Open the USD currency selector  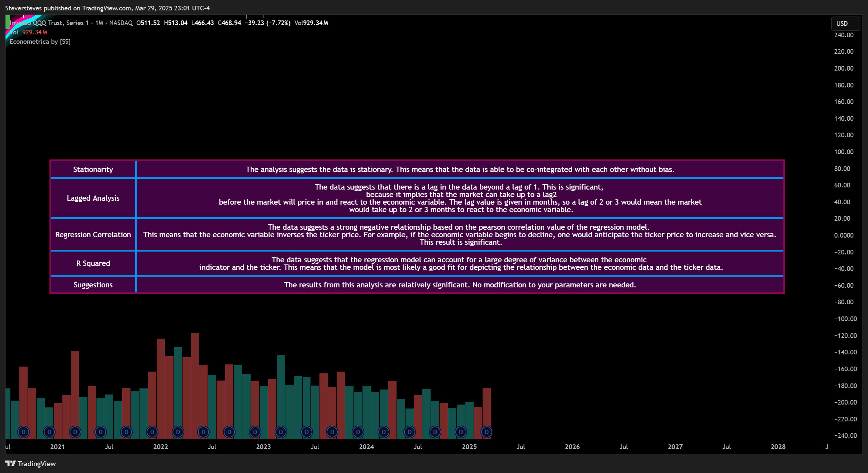pos(845,23)
